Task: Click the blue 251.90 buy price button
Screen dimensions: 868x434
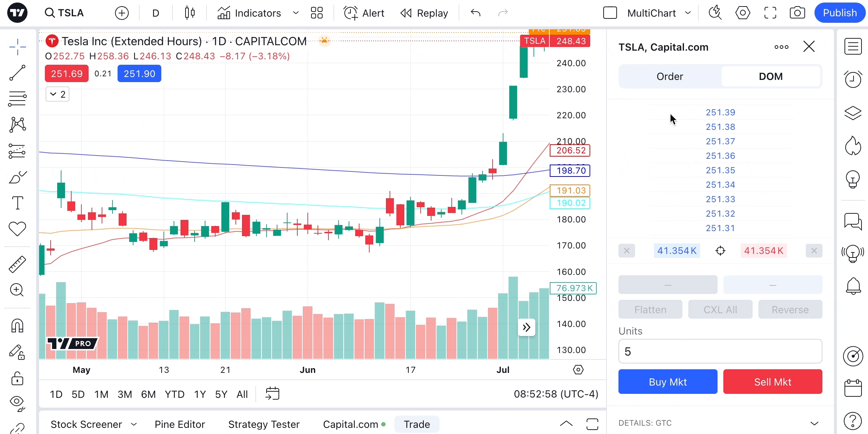Action: [x=139, y=74]
